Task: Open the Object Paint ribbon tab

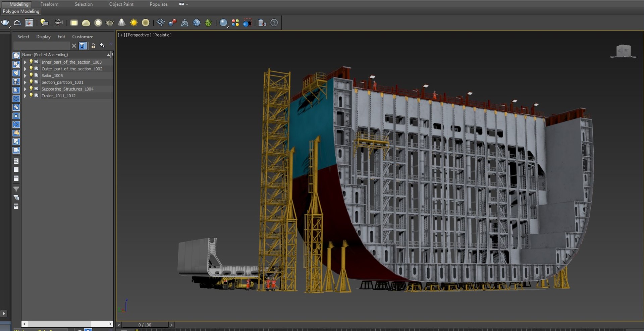Action: pyautogui.click(x=121, y=4)
